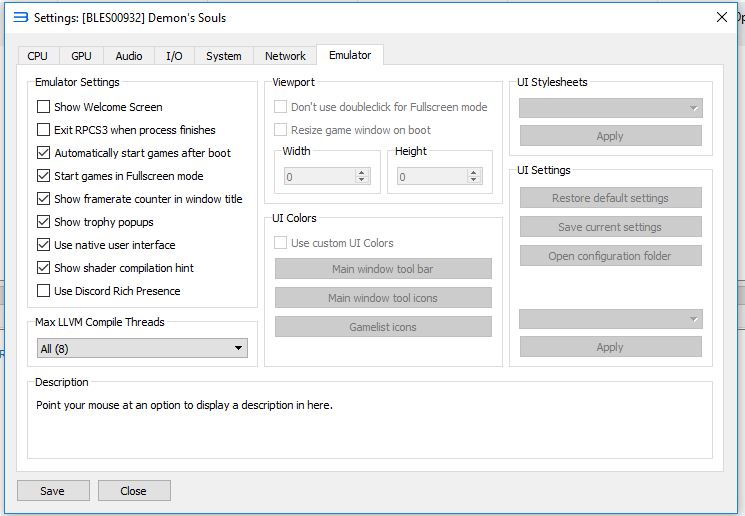
Task: Expand Max LLVM Compile Threads dropdown
Action: point(142,348)
